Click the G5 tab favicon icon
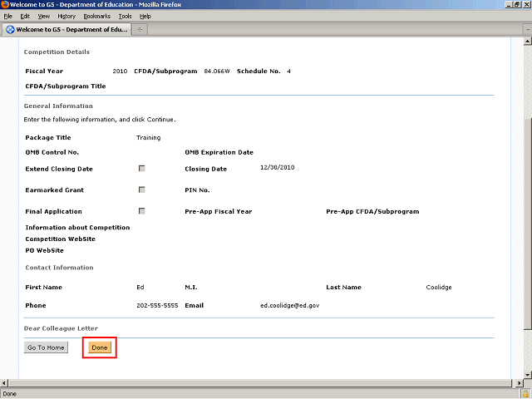Screen dimensions: 532x399 (x=11, y=30)
